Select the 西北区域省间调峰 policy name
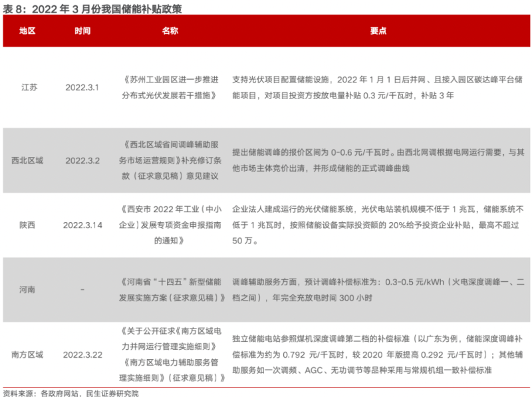Screen dimensions: 532x397 point(170,160)
